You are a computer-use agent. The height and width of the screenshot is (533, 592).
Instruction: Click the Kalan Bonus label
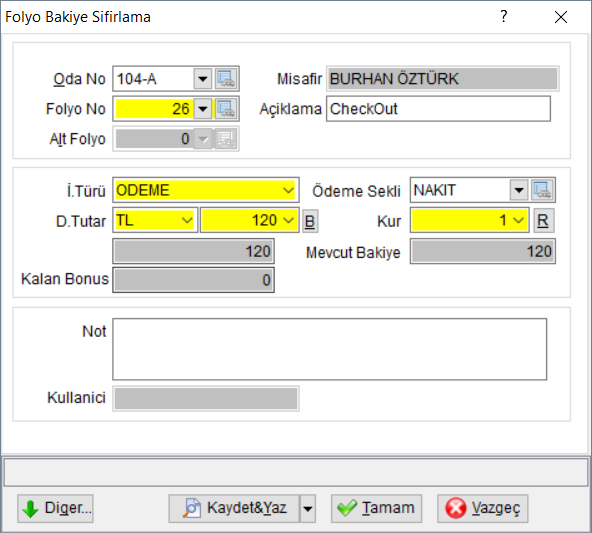click(65, 279)
